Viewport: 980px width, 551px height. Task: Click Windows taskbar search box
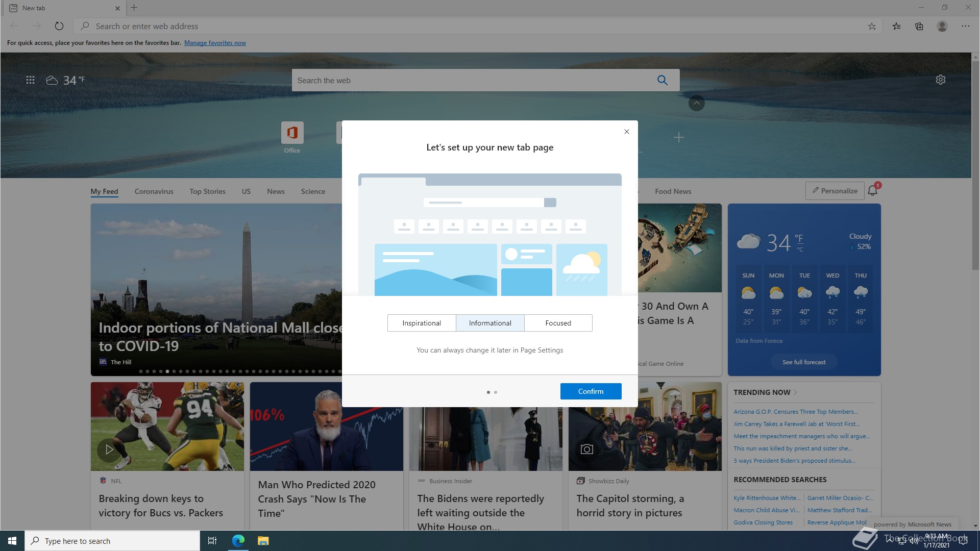coord(112,541)
